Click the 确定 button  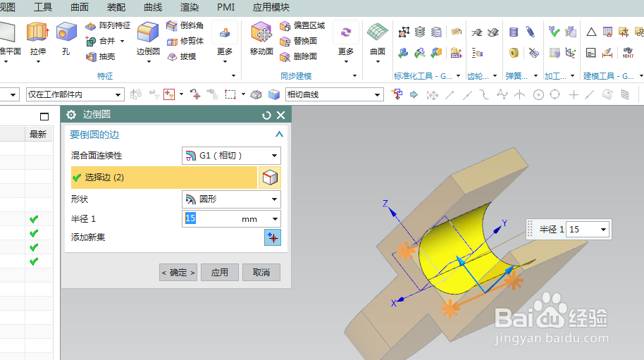(178, 273)
